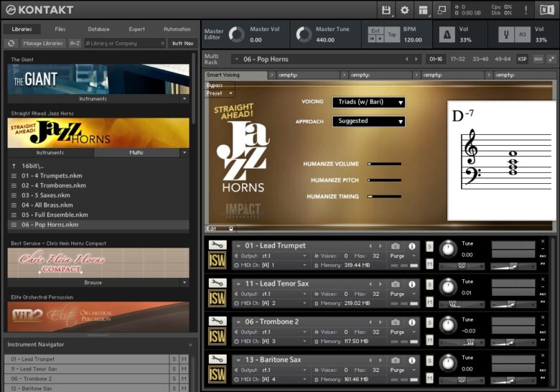Screen dimensions: 560x392
Task: Mute the Lead Trumpet instrument
Action: tap(429, 264)
